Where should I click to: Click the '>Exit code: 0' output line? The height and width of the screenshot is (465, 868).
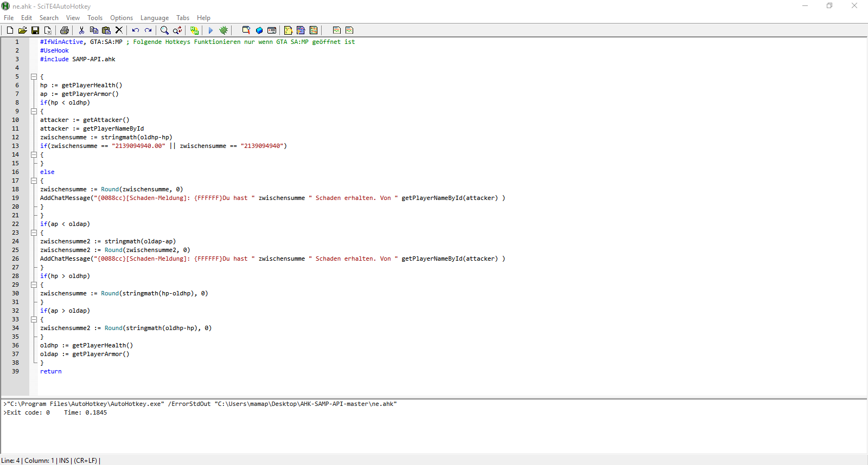click(27, 412)
